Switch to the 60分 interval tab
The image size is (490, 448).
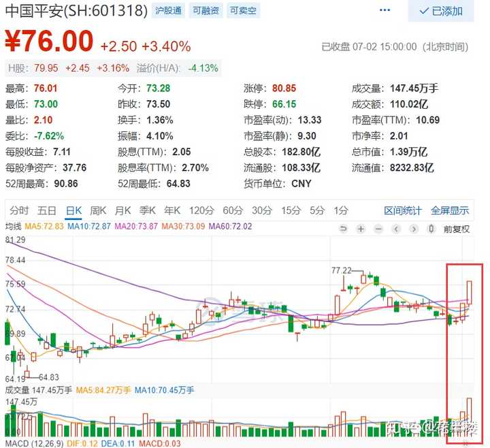point(233,210)
